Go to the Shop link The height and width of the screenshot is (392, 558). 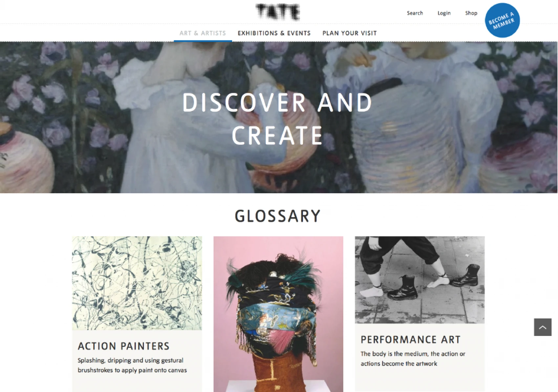(471, 13)
